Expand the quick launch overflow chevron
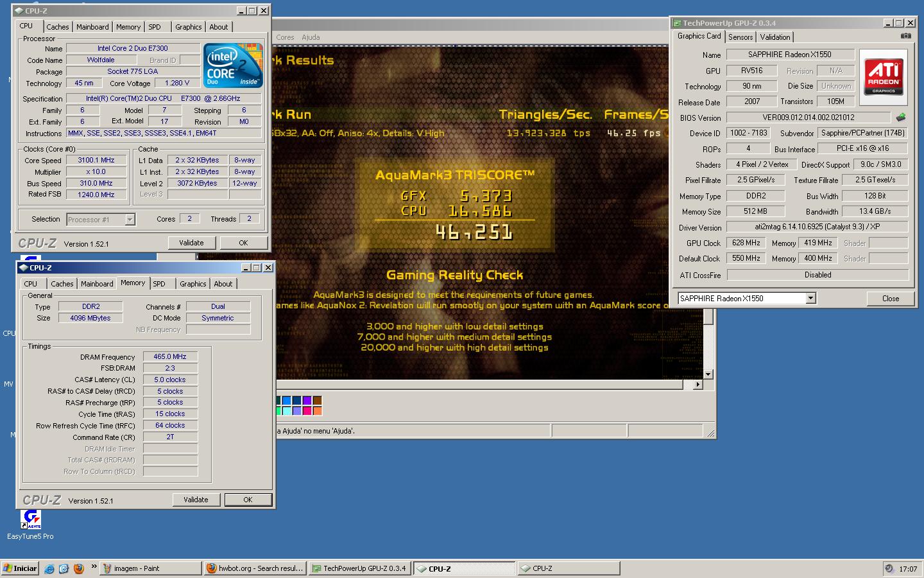Viewport: 924px width, 578px height. (x=94, y=566)
